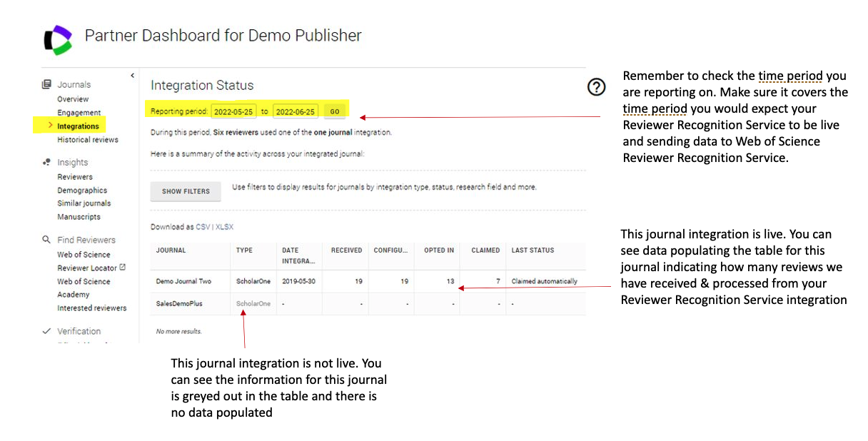Click the Find Reviewers section heading
The height and width of the screenshot is (441, 868).
coord(86,240)
